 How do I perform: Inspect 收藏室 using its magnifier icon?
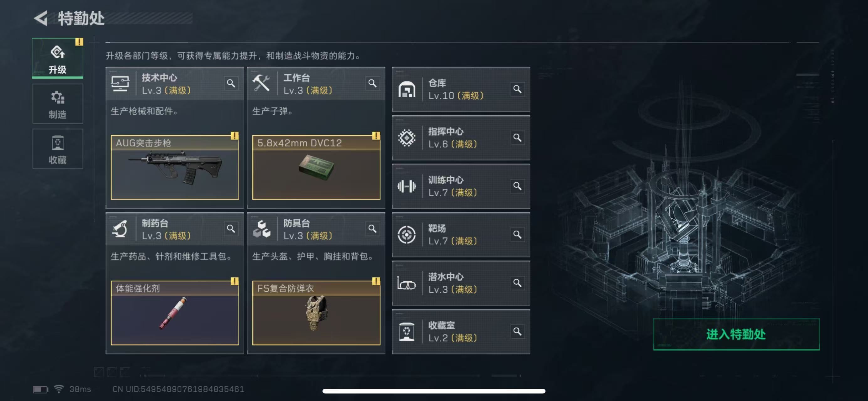(x=517, y=332)
